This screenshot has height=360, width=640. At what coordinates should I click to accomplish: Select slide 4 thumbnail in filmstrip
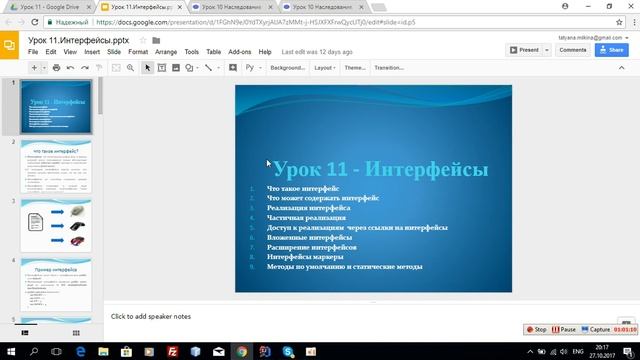tap(56, 284)
